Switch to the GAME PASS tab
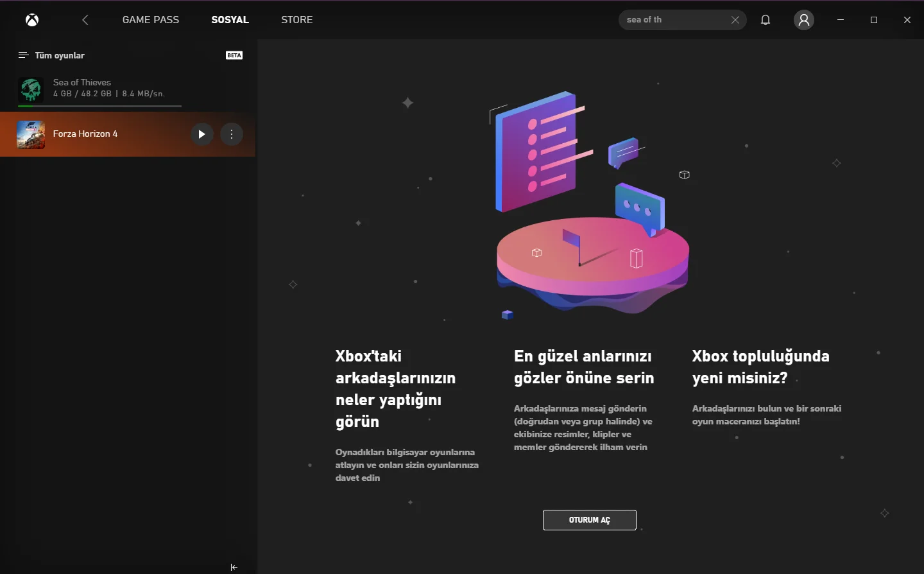 point(151,20)
